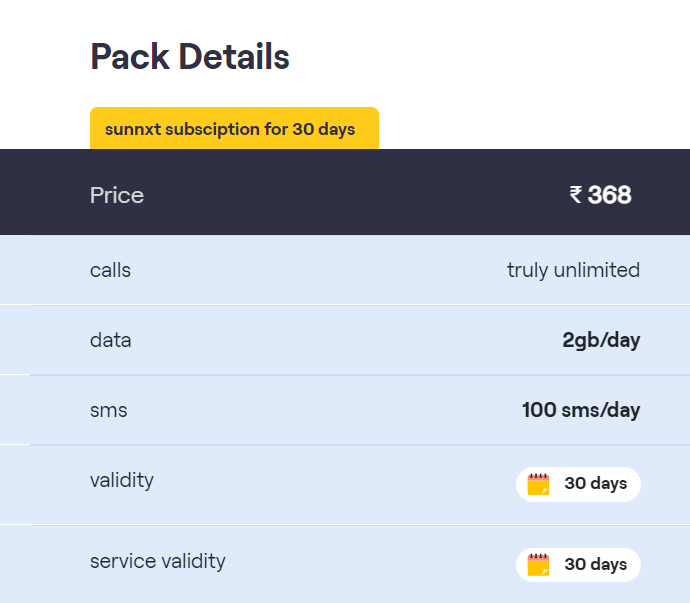690x603 pixels.
Task: Click the empty middle of the dark Price bar
Action: click(x=350, y=195)
